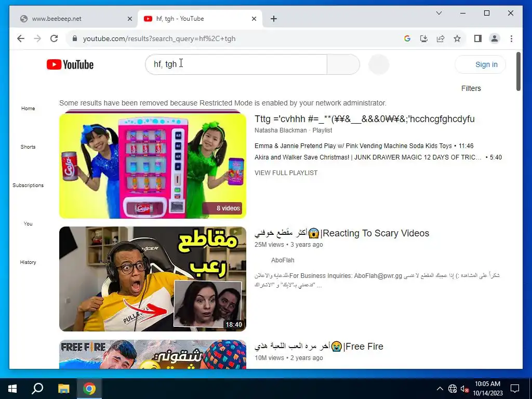Click the 10M views • 2 years ago text
Image resolution: width=532 pixels, height=399 pixels.
click(x=289, y=358)
